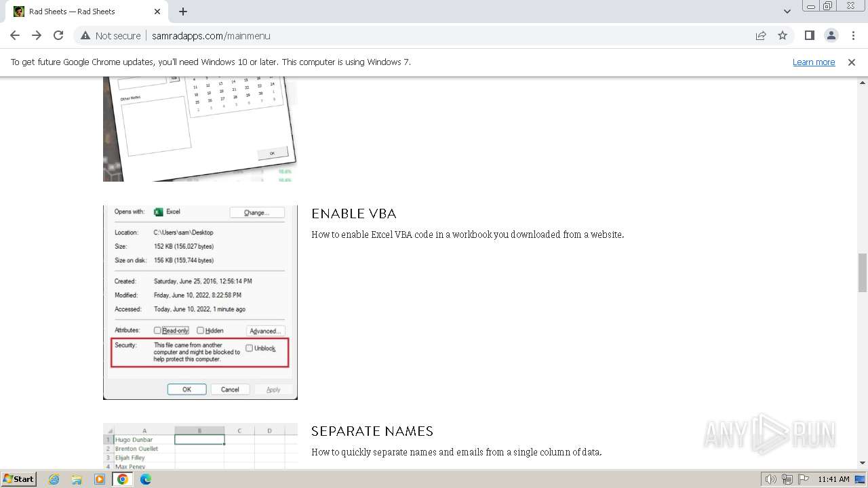Launch Internet Explorer from the taskbar
The image size is (868, 488).
click(54, 479)
